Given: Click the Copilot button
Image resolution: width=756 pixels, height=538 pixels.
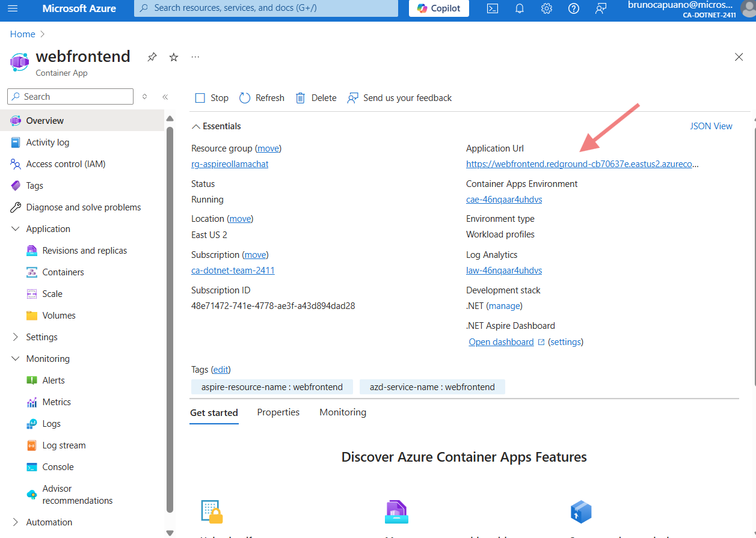Looking at the screenshot, I should (x=439, y=8).
